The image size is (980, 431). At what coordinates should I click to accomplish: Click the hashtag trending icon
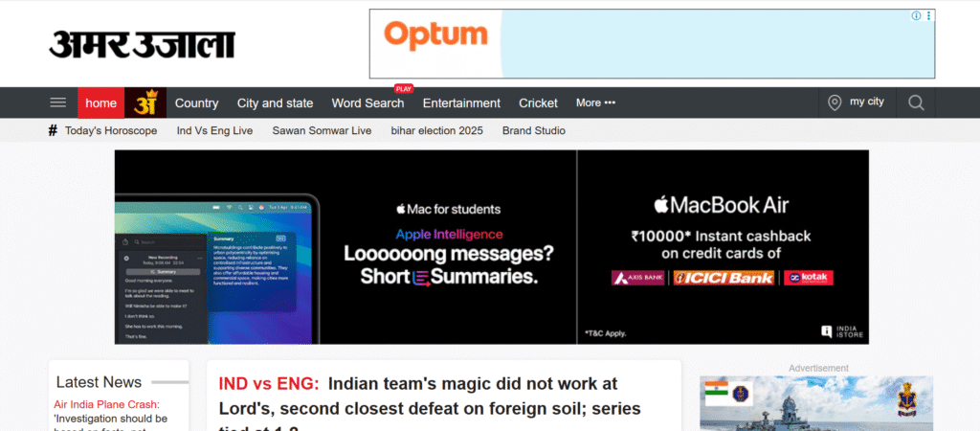point(54,130)
